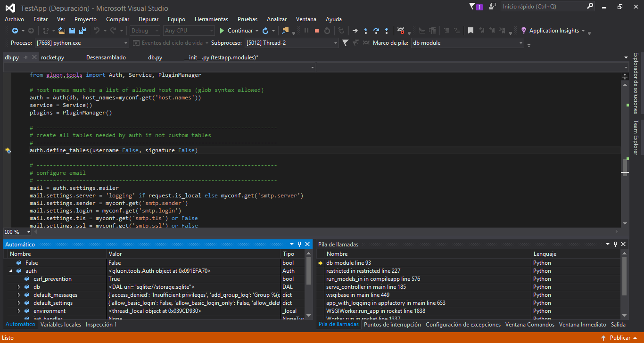644x343 pixels.
Task: Pin the db.py tab with pushpin icon
Action: pyautogui.click(x=26, y=57)
